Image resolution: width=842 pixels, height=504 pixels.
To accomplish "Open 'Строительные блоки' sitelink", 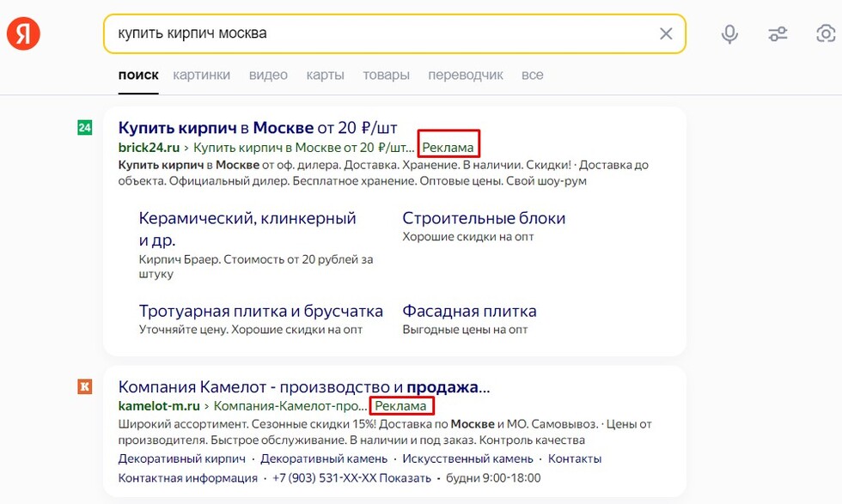I will [484, 218].
